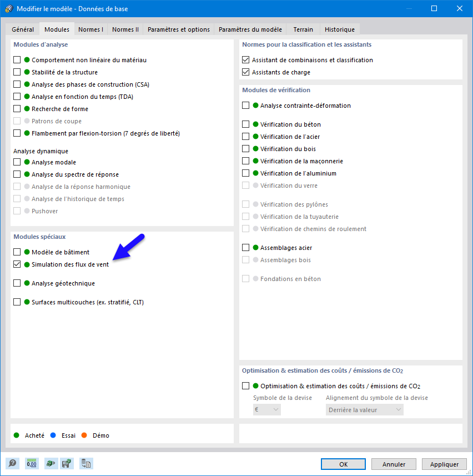Click the import default settings icon
Screen dimensions: 473x476
pos(50,464)
